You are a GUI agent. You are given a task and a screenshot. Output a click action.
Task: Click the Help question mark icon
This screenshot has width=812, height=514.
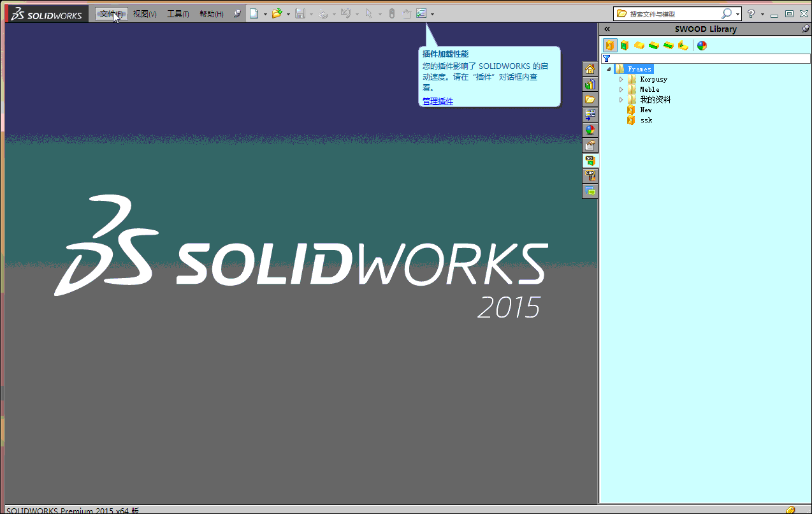[751, 13]
